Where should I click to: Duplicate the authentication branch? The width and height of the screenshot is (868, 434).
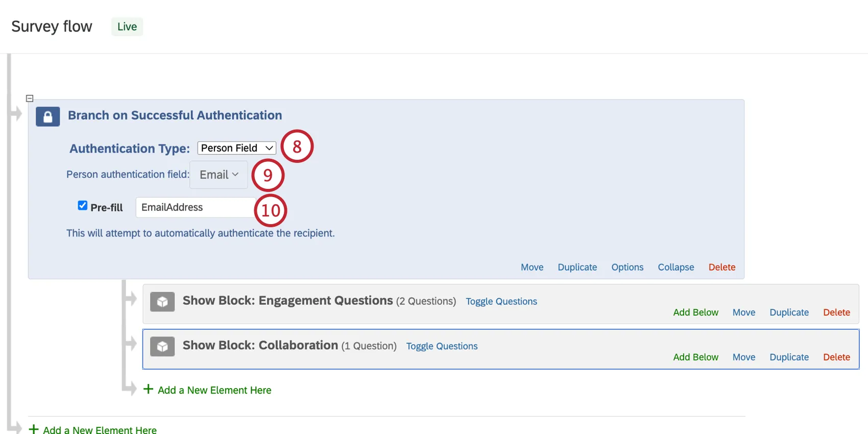tap(577, 267)
